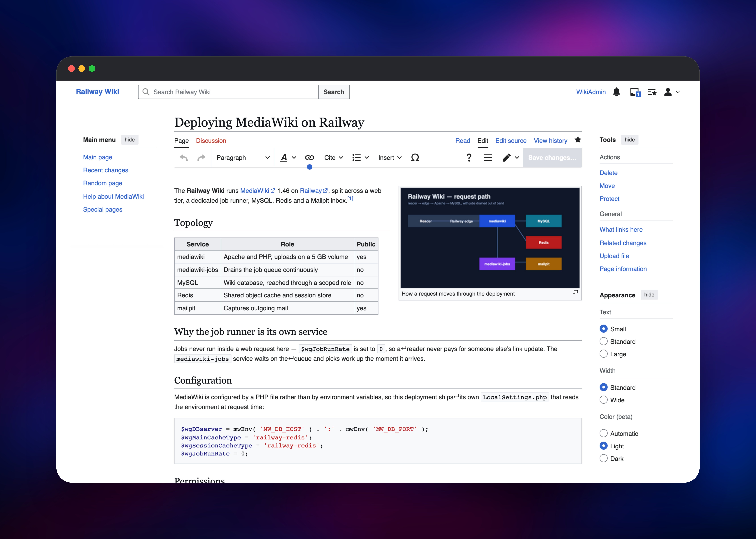Watch this page with the star icon
Image resolution: width=756 pixels, height=539 pixels.
[x=578, y=140]
